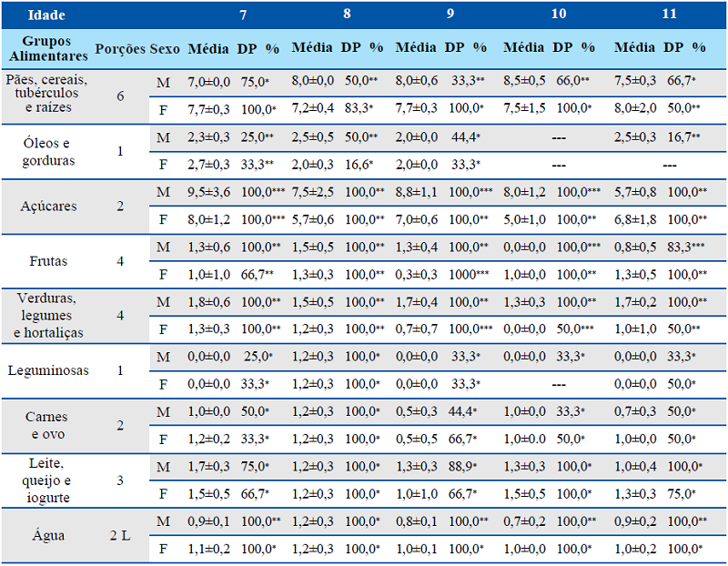Select the Água row label
This screenshot has height=566, width=728.
pos(46,536)
